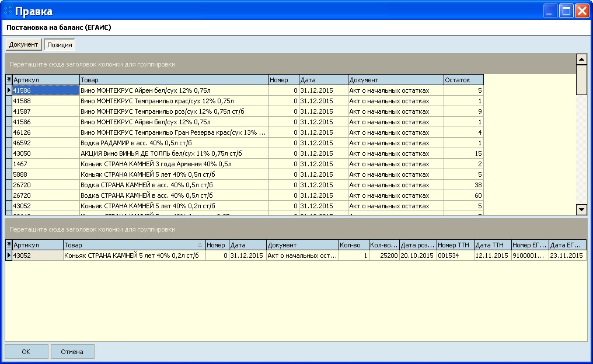Confirm with the ОК button

tap(26, 352)
